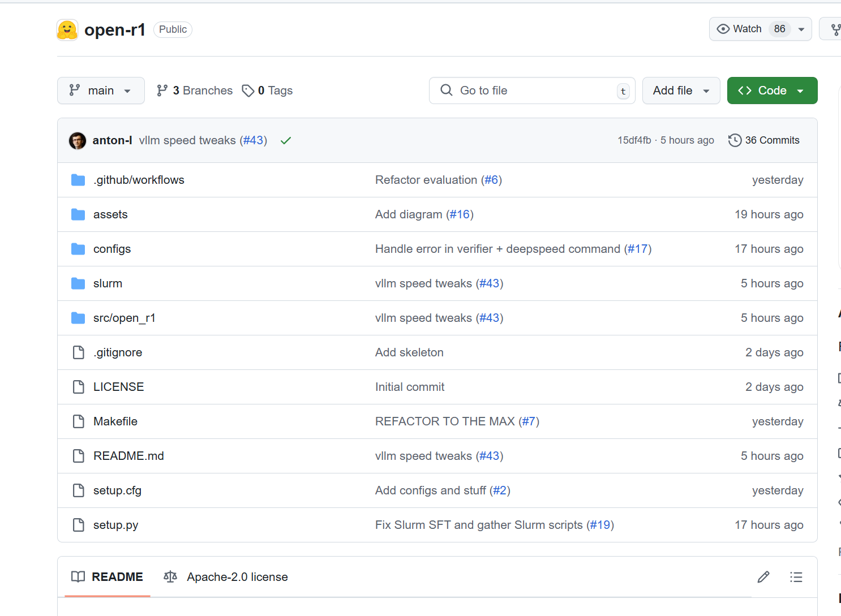
Task: Switch to the README tab
Action: (x=108, y=577)
